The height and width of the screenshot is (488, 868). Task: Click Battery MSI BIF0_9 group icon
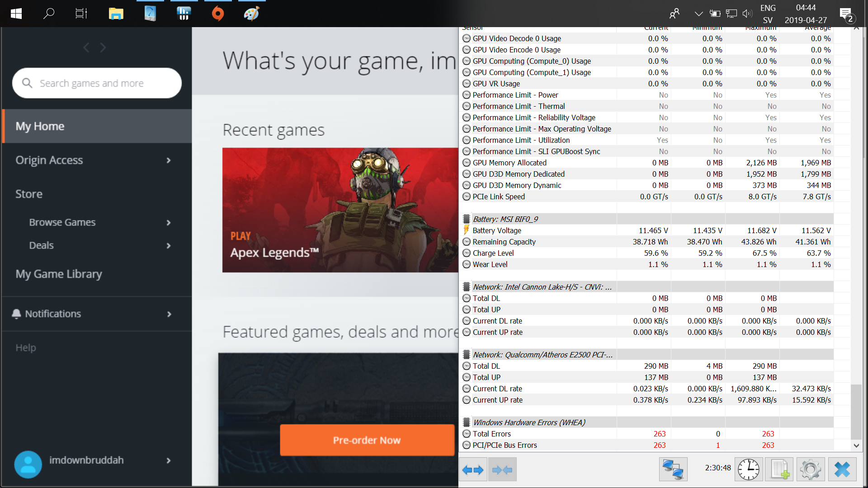(x=467, y=219)
